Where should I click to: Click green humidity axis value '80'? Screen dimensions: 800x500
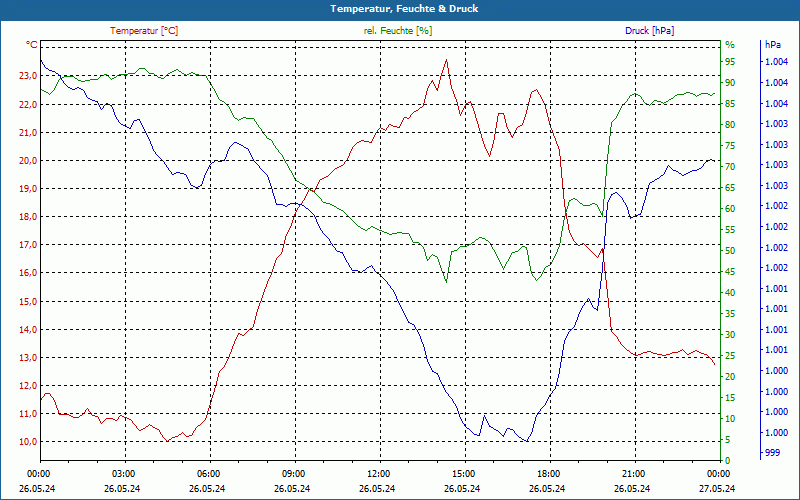tap(730, 124)
